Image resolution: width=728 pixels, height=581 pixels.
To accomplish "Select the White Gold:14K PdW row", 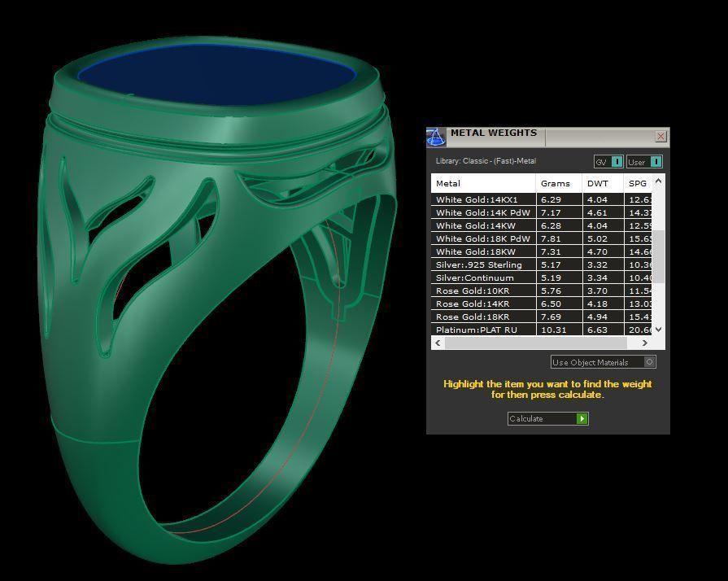I will (542, 212).
